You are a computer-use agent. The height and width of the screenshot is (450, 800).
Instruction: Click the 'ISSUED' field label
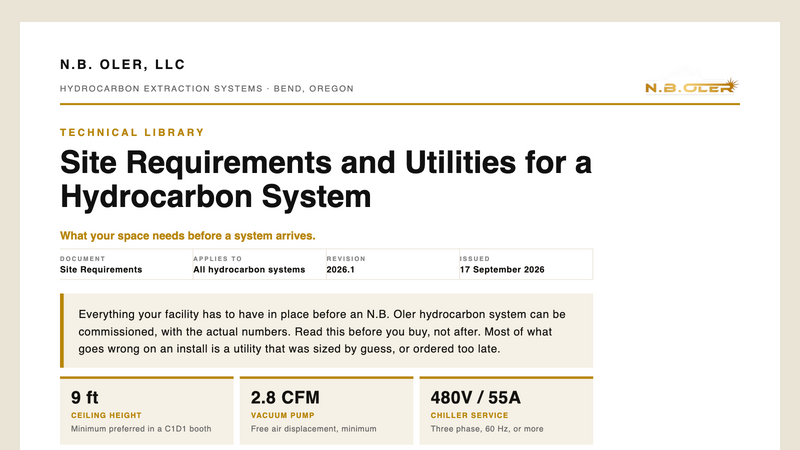coord(474,259)
